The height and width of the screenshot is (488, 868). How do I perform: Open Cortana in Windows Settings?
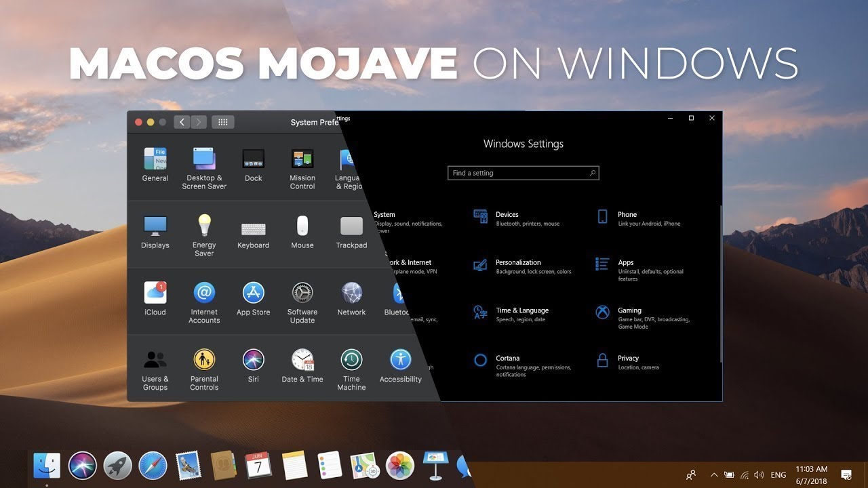click(x=522, y=365)
